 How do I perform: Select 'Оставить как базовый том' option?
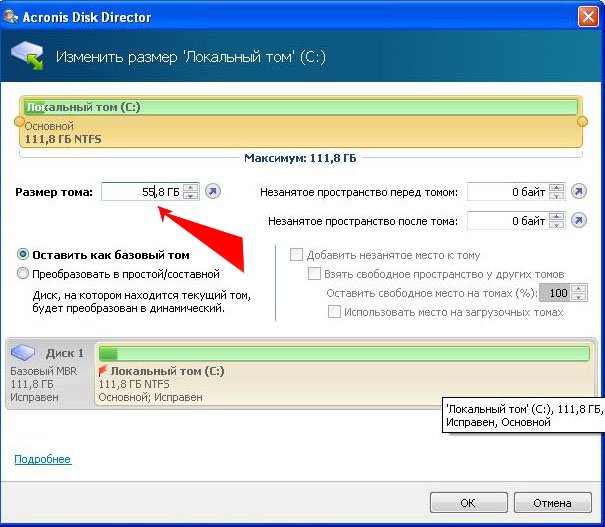click(23, 255)
